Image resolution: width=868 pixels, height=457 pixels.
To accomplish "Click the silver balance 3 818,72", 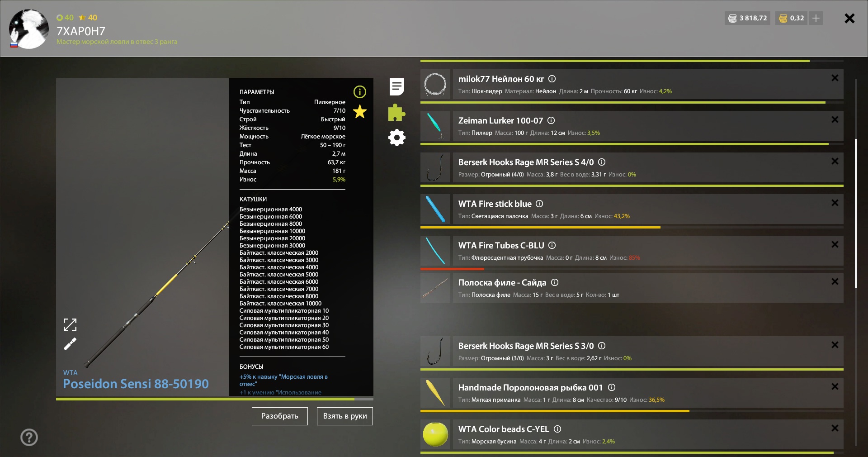I will [x=747, y=18].
